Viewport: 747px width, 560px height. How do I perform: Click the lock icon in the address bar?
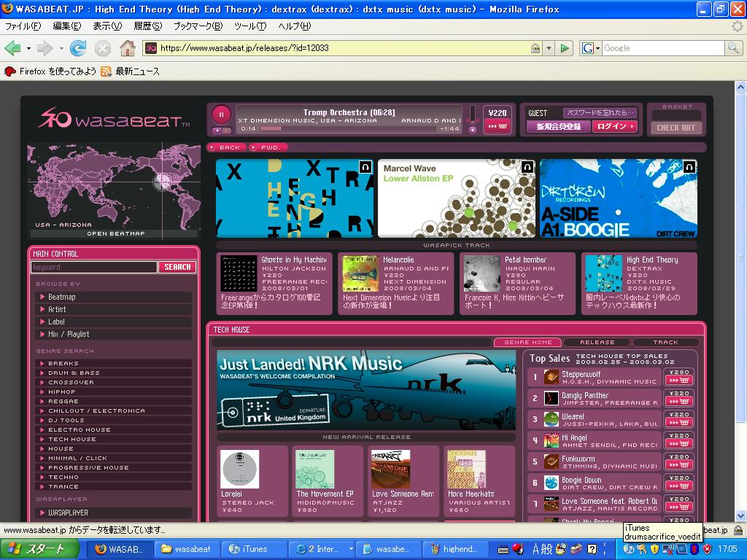point(535,48)
